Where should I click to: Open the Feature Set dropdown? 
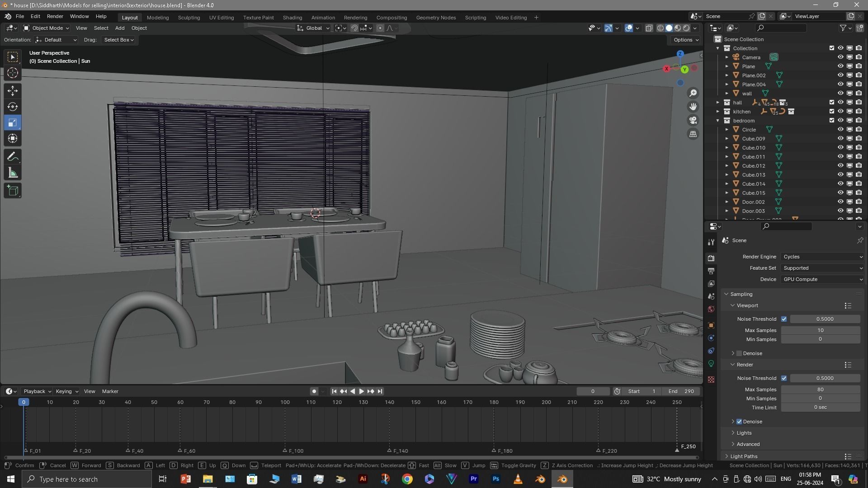(822, 268)
